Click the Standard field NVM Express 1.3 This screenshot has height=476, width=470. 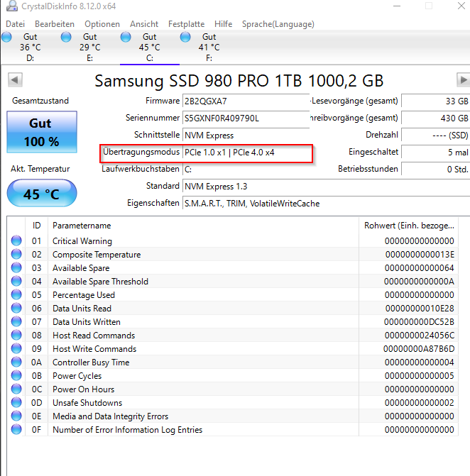327,186
